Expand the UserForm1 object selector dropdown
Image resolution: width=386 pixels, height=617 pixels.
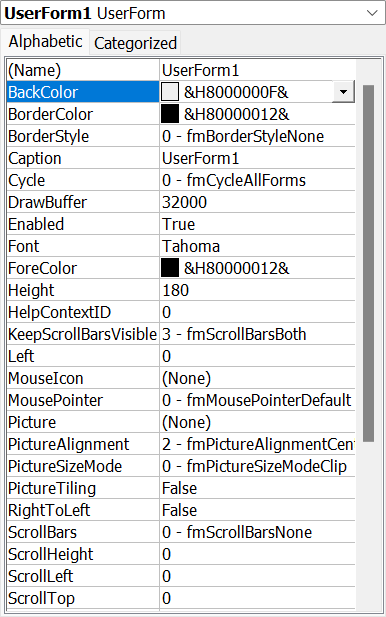pyautogui.click(x=372, y=13)
